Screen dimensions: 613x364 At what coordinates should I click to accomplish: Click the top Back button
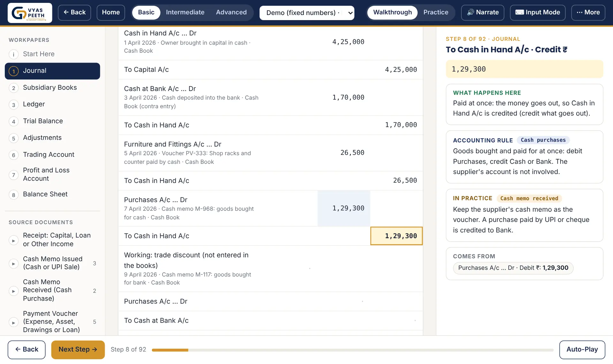click(74, 12)
